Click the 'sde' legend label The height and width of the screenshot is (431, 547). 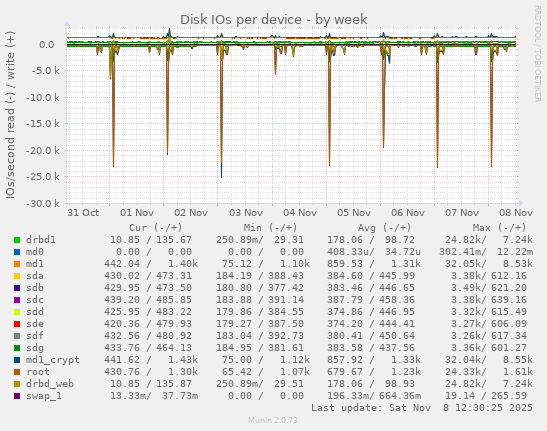(x=35, y=324)
